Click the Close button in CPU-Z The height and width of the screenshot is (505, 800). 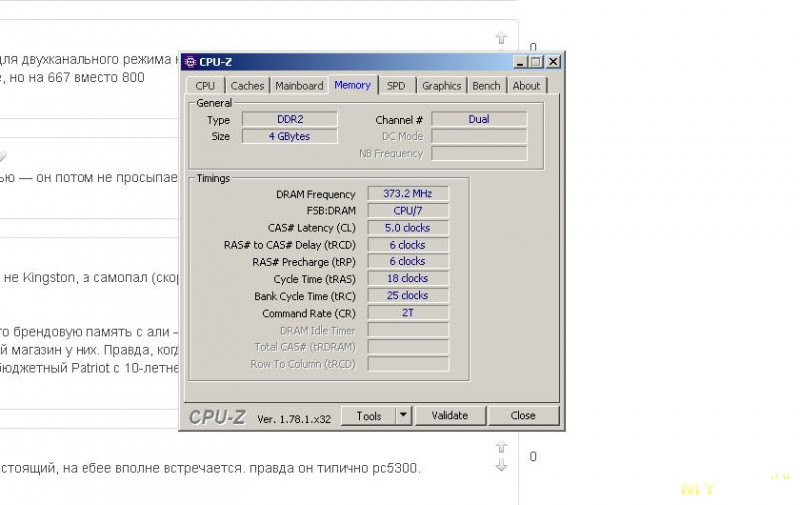(x=523, y=416)
